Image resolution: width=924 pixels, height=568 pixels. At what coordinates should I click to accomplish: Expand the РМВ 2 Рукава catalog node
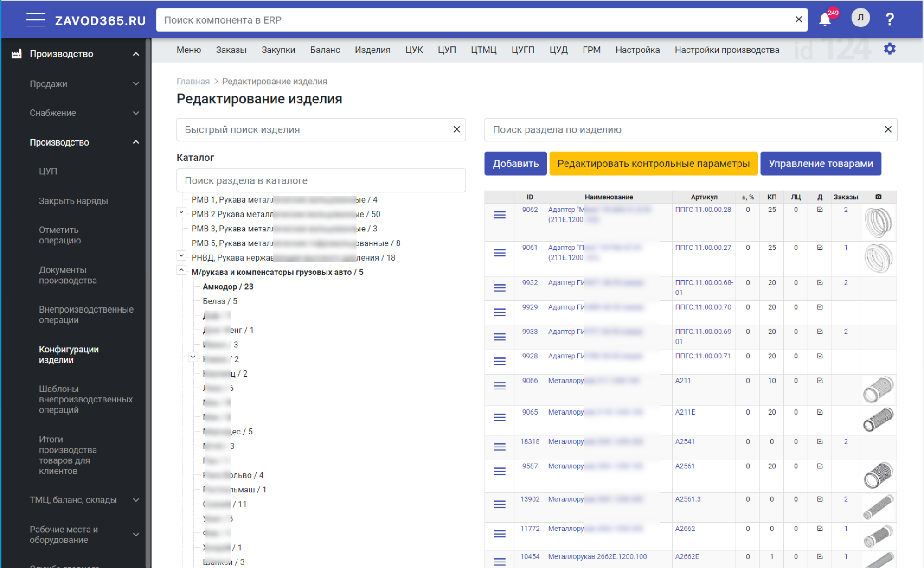tap(181, 212)
